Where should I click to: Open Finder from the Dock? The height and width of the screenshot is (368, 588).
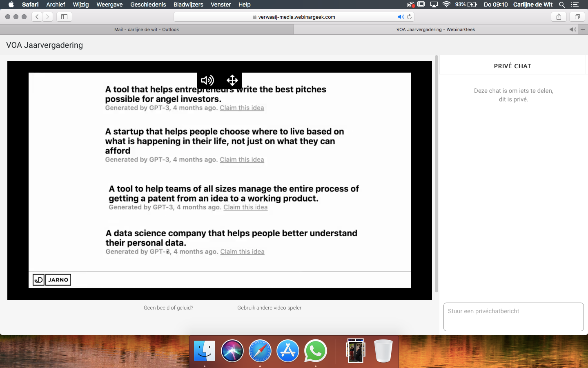point(205,351)
